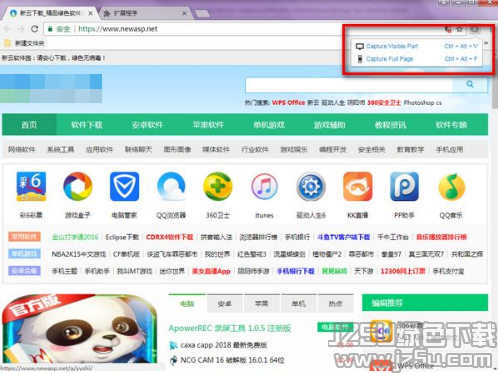
Task: Open a new tab with tab button
Action: tap(202, 14)
